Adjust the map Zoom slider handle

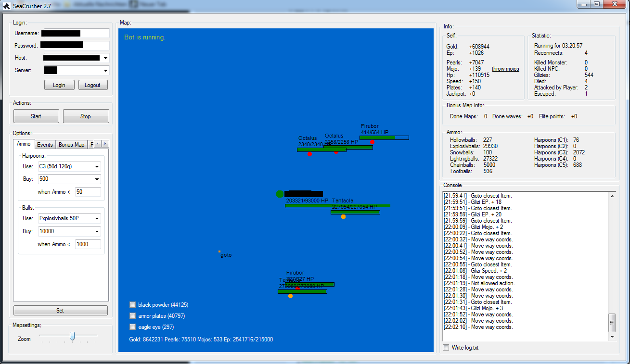[72, 336]
